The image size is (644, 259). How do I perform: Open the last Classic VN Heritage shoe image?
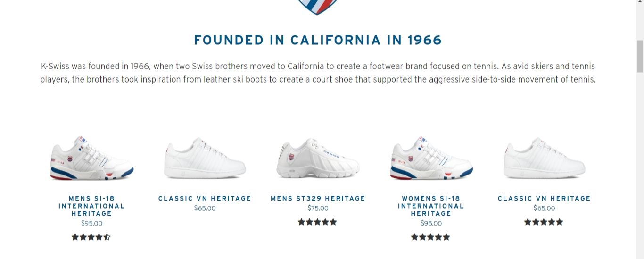pyautogui.click(x=544, y=158)
